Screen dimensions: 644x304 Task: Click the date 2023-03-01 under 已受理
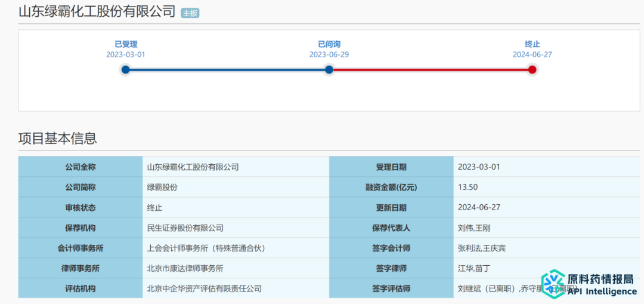126,54
